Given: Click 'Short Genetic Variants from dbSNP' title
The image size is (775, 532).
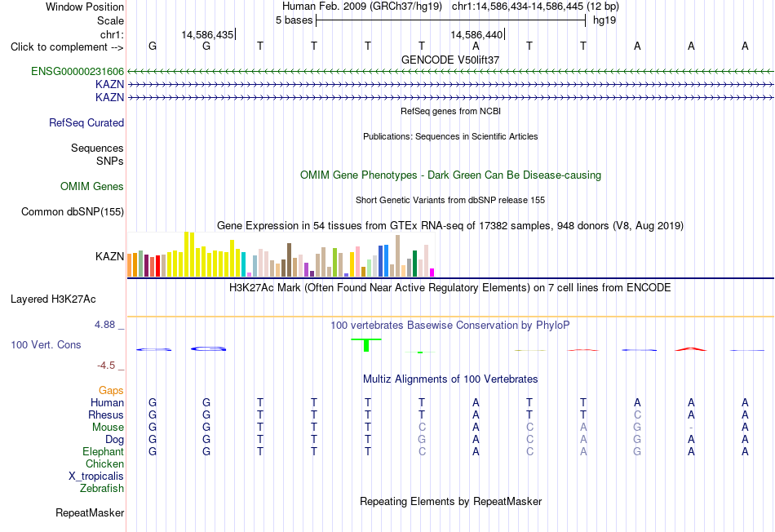Looking at the screenshot, I should pyautogui.click(x=450, y=200).
